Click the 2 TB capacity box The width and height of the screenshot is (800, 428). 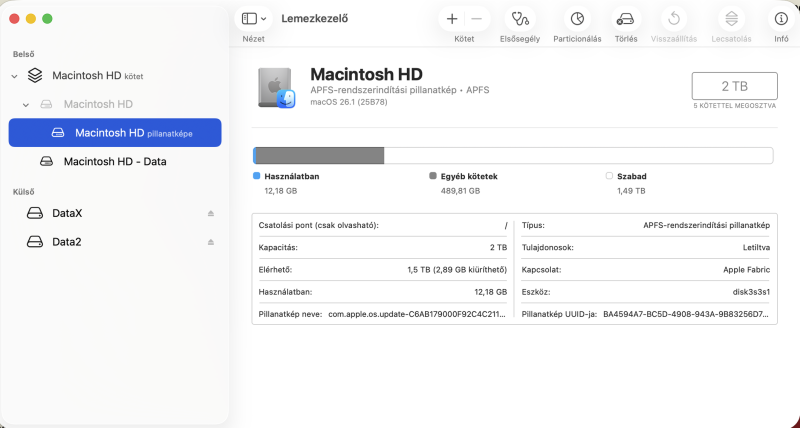click(x=734, y=86)
